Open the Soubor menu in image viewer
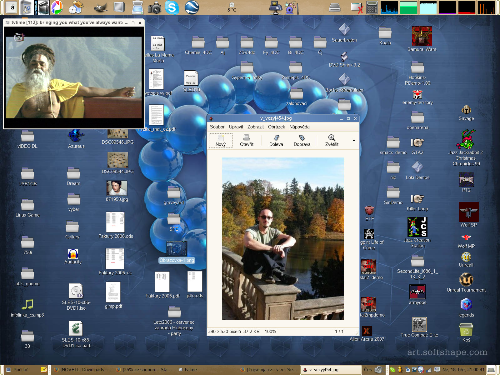The height and width of the screenshot is (375, 500). (x=217, y=127)
